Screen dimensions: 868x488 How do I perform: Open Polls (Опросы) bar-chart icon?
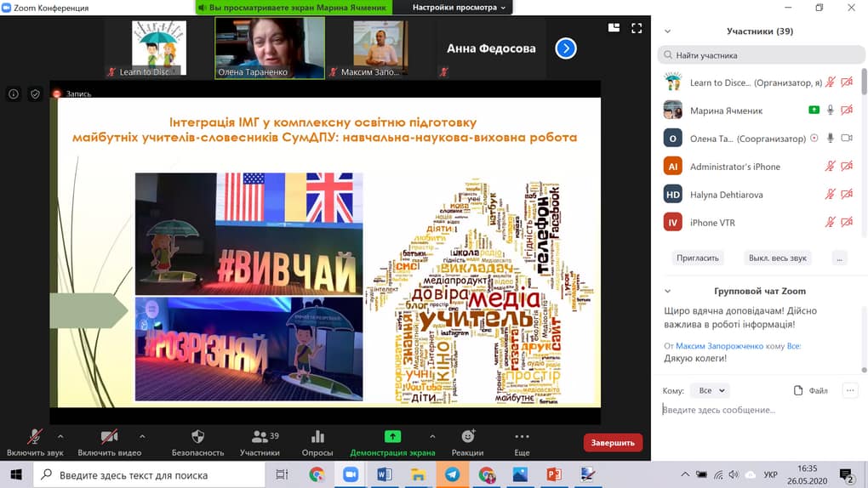pyautogui.click(x=317, y=436)
